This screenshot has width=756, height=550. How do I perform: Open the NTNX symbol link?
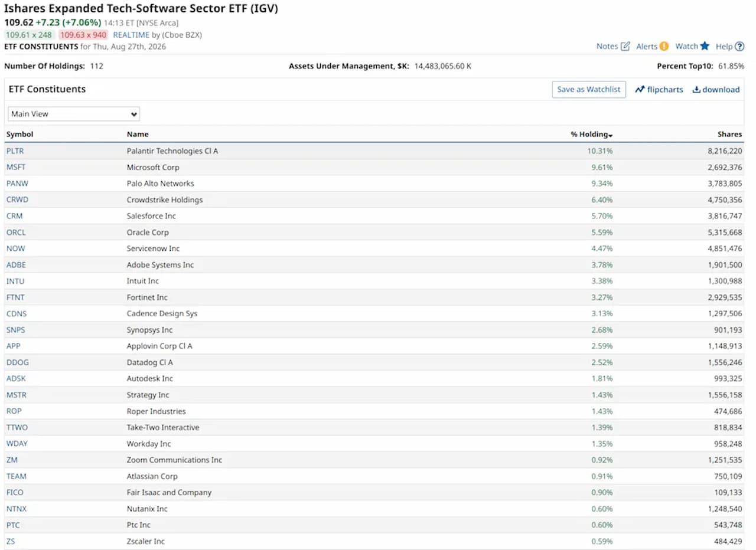pos(17,509)
